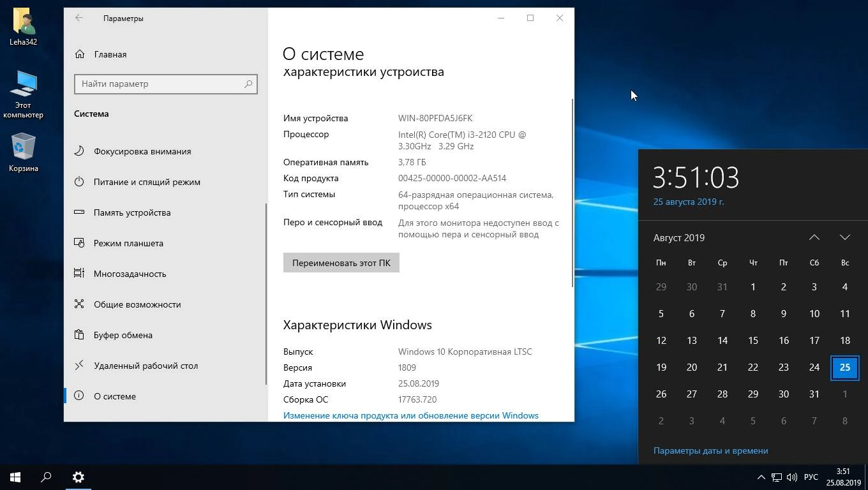
Task: Select the Этот компьютер desktop icon
Action: pyautogui.click(x=24, y=94)
